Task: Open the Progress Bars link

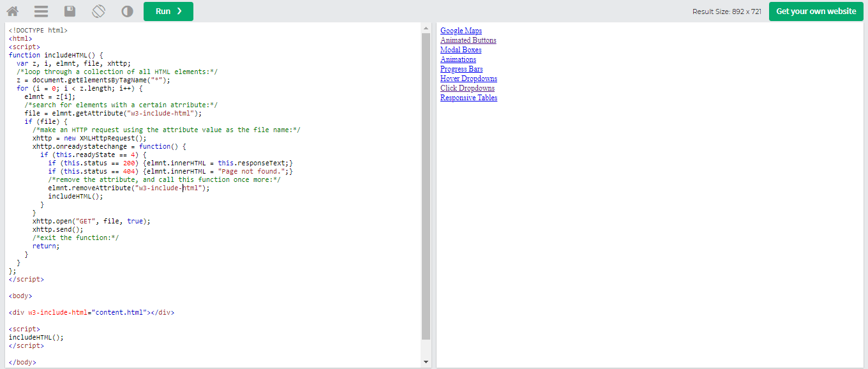Action: [461, 69]
